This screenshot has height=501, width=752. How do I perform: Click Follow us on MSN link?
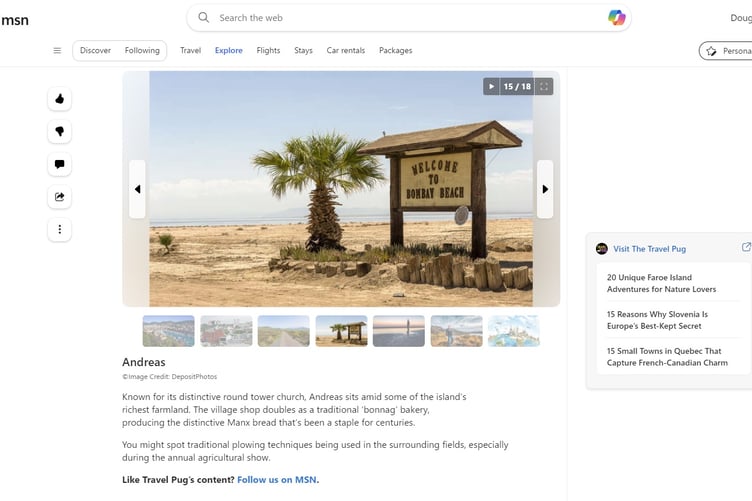(277, 479)
